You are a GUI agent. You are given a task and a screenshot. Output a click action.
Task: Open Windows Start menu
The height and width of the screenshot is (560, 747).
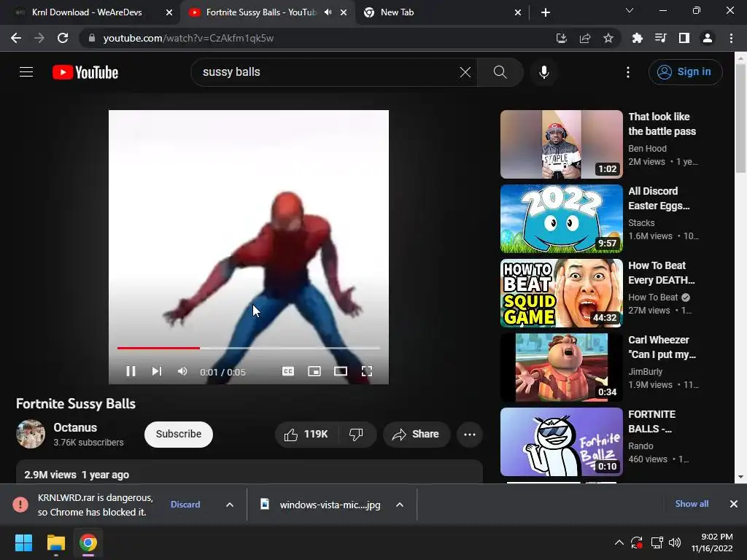(x=23, y=542)
